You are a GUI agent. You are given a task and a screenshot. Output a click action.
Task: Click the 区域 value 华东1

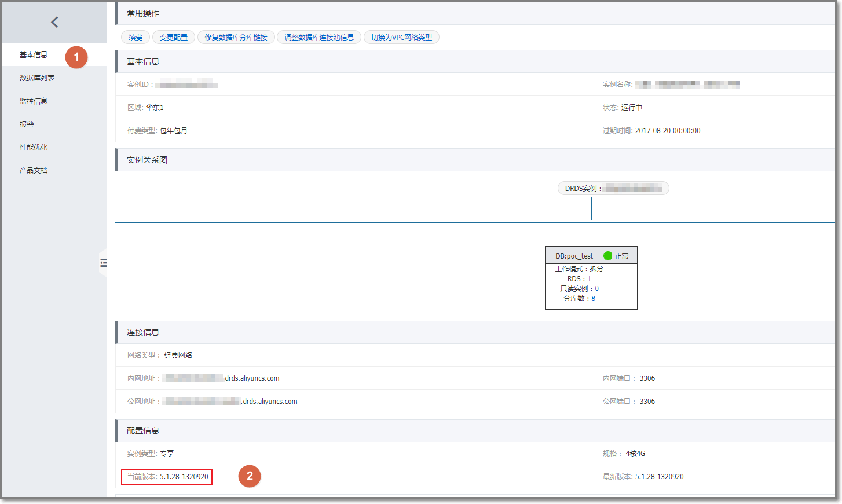[x=155, y=108]
